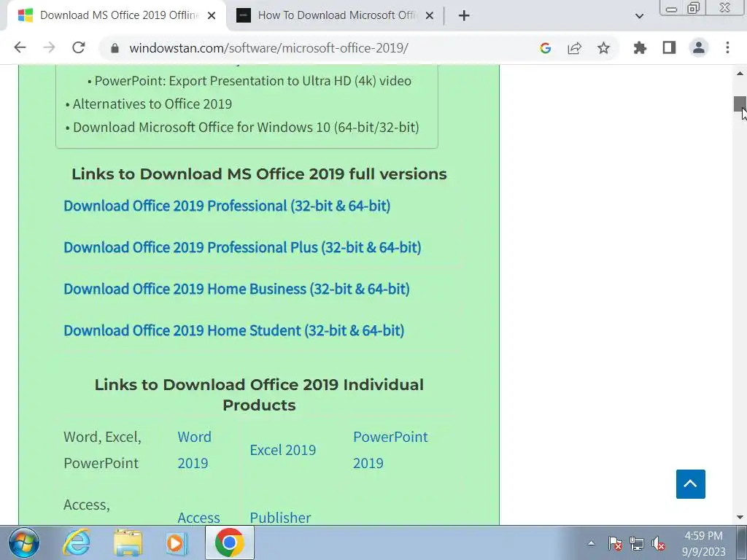The width and height of the screenshot is (747, 560).
Task: Open the clock showing 4:59 PM
Action: tap(704, 543)
